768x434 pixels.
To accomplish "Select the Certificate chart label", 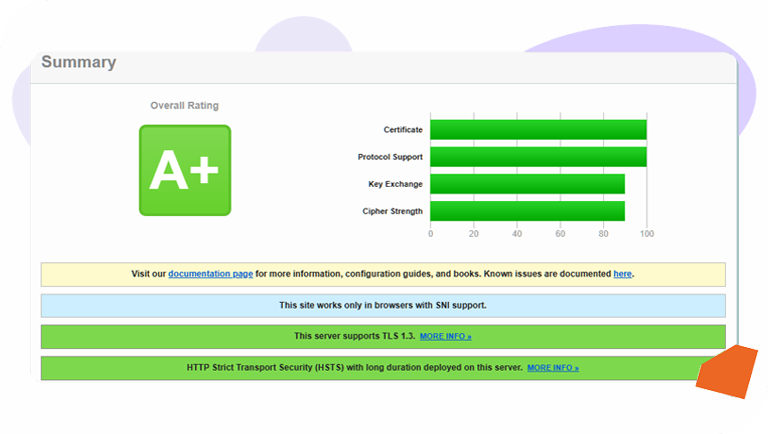I will (403, 130).
